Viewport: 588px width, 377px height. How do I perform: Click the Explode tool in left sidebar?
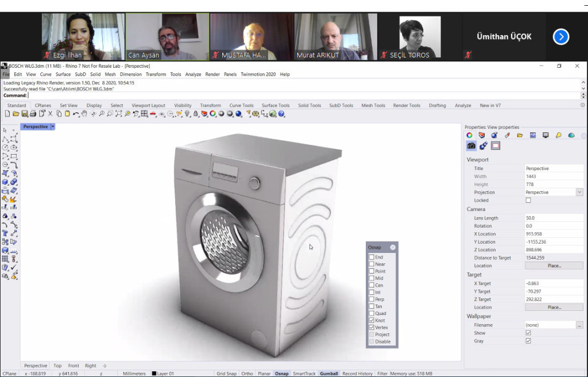coord(14,199)
